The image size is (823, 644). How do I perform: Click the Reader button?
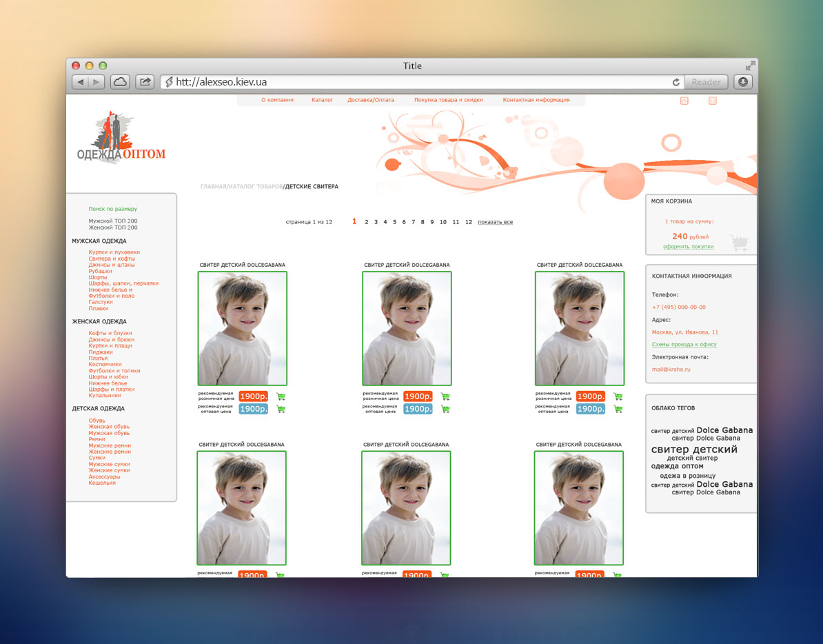(x=706, y=82)
